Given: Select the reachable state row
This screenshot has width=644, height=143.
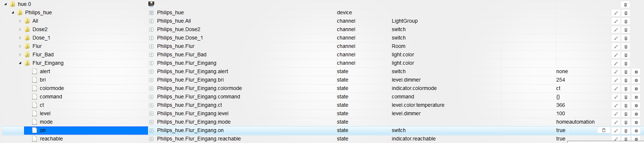Looking at the screenshot, I should pos(322,139).
